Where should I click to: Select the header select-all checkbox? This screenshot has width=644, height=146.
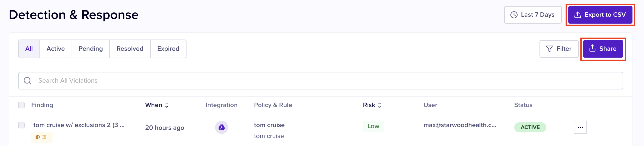22,105
